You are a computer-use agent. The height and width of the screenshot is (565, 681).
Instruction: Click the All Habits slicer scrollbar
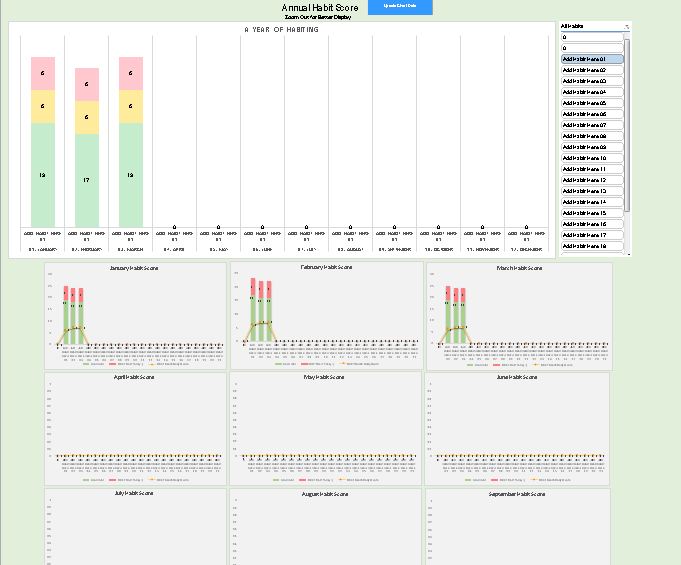[x=627, y=125]
